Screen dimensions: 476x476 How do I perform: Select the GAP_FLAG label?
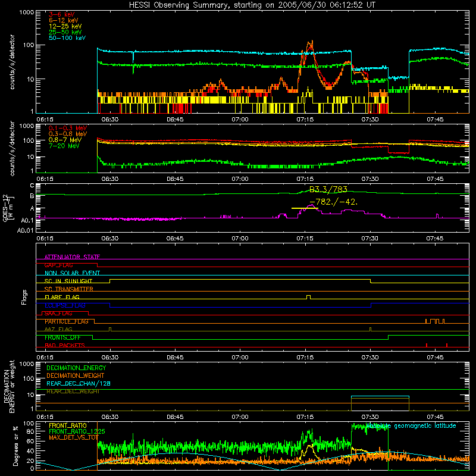coord(58,265)
